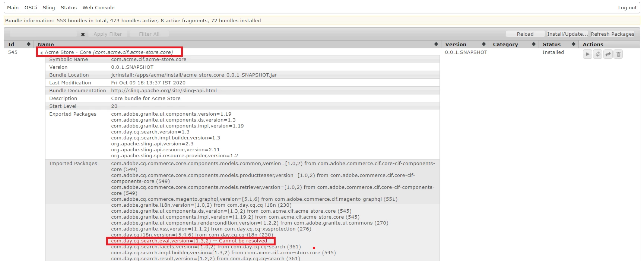Viewport: 644px width, 261px height.
Task: Select com.day.cq.search,version=1.3 export entry
Action: [150, 132]
